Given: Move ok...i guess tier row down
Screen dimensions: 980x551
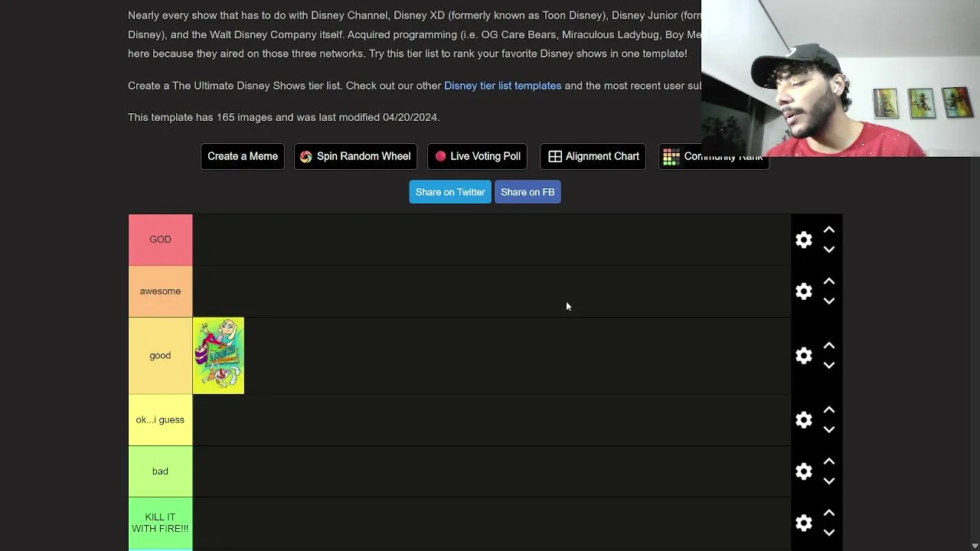Looking at the screenshot, I should click(828, 430).
